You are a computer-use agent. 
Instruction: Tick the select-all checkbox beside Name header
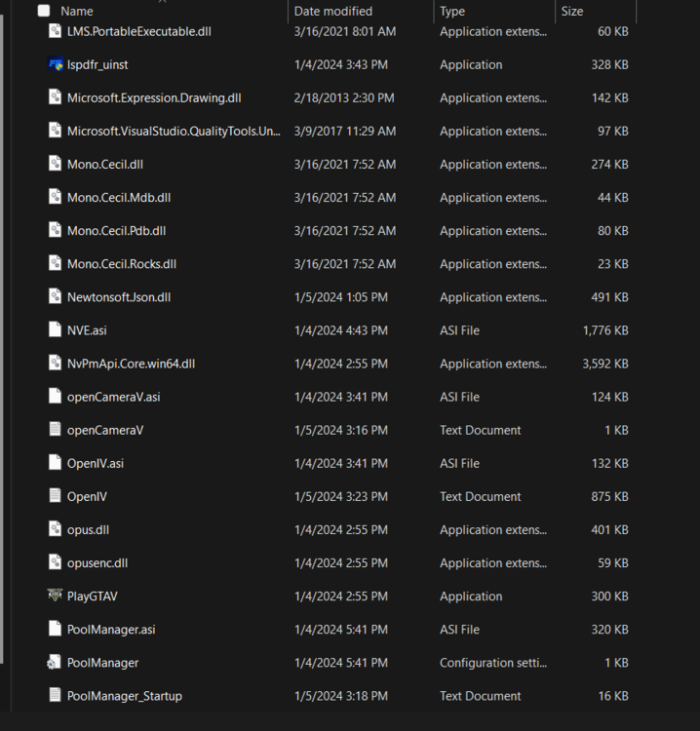43,11
